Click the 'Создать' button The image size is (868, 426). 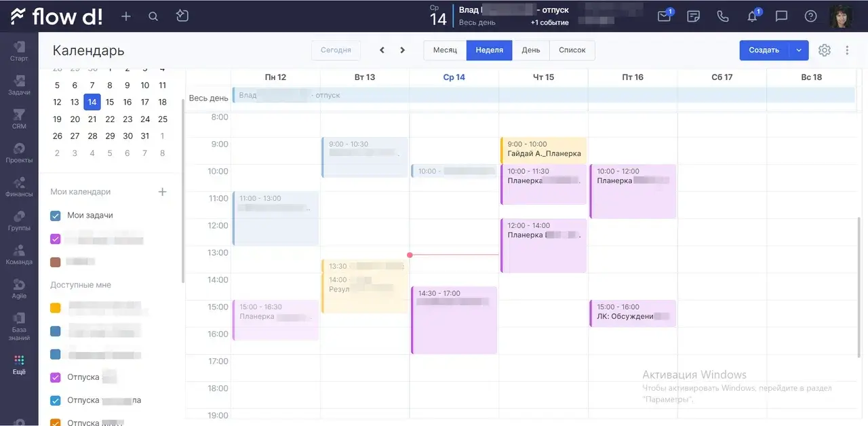tap(764, 50)
